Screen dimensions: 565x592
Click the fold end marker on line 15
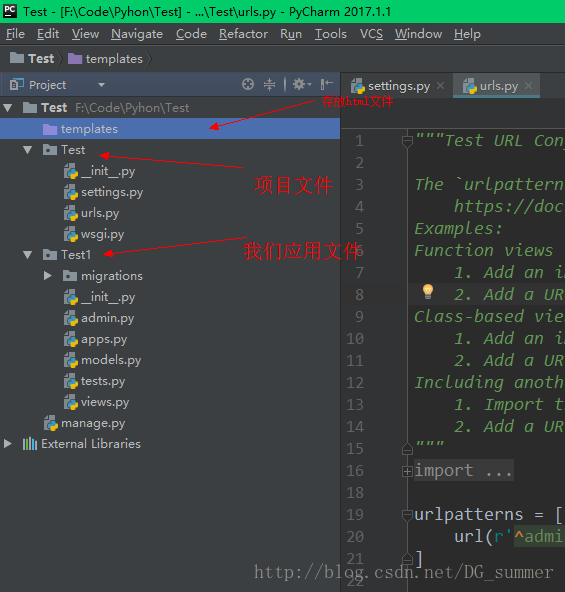(407, 449)
